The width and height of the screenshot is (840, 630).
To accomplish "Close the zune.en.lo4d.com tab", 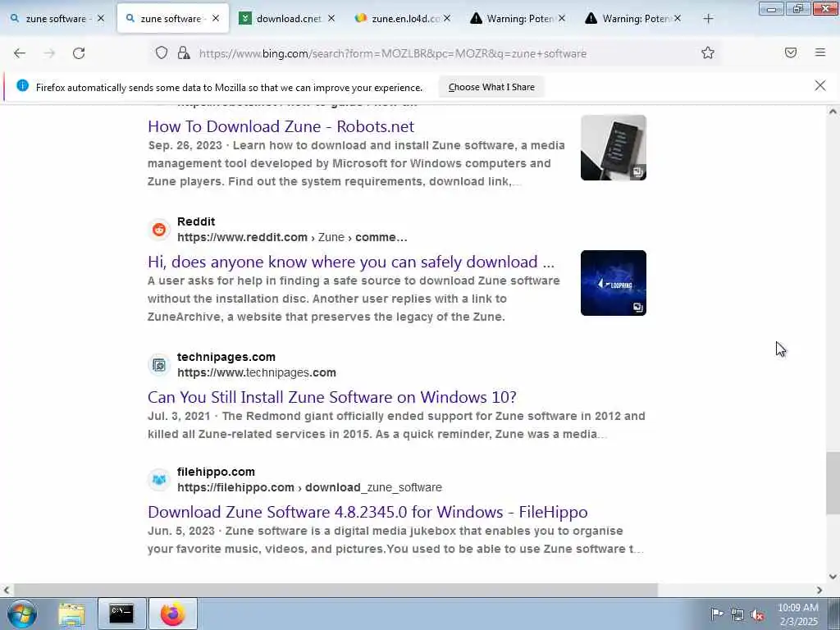I will pyautogui.click(x=447, y=19).
